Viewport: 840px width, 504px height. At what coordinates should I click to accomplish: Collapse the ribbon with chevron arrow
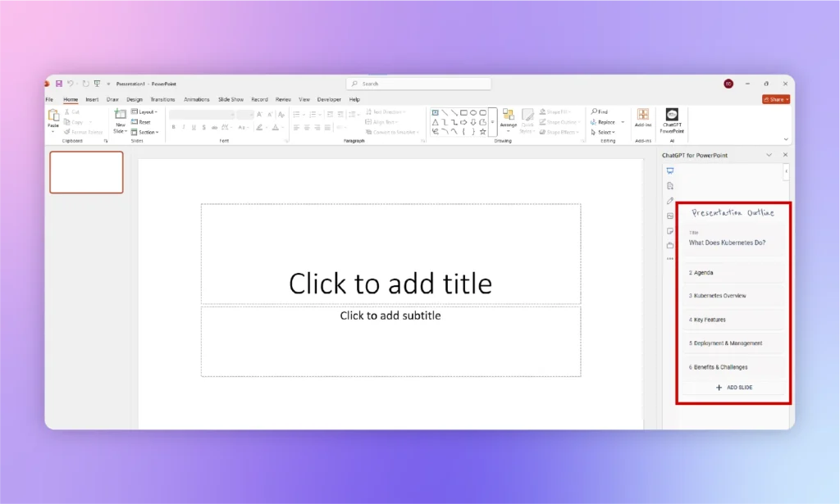pos(786,139)
